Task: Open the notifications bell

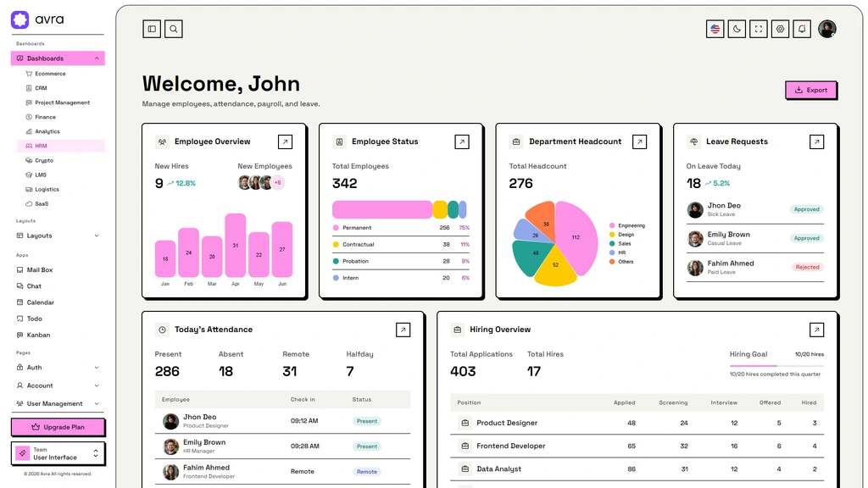Action: (802, 29)
